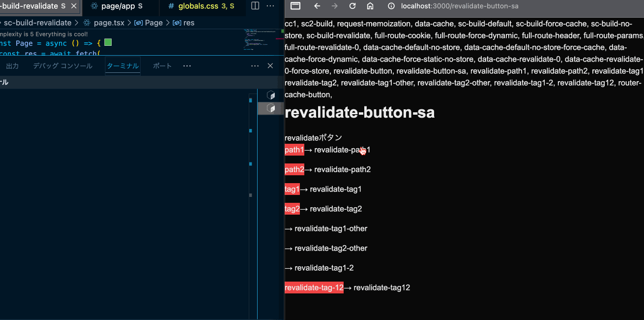Viewport: 644px width, 320px height.
Task: Close the build-revalidate editor tab
Action: coord(73,6)
